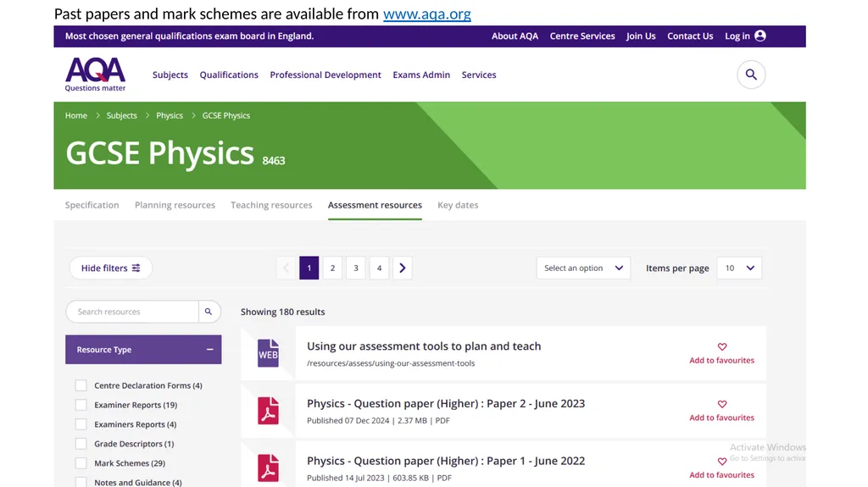Go to results page 2
Screen dimensions: 868x487
coord(332,268)
